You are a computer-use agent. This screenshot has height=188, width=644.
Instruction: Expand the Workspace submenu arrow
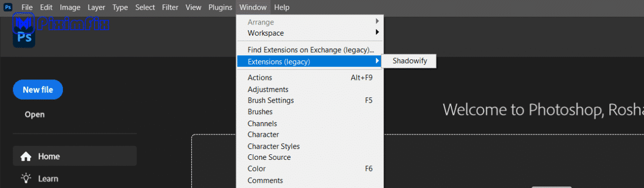click(x=377, y=33)
